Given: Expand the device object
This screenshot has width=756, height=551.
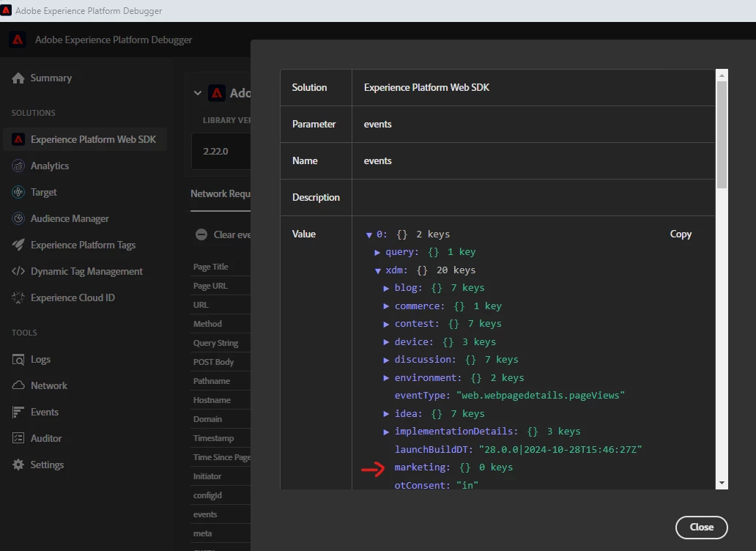Looking at the screenshot, I should click(x=386, y=341).
